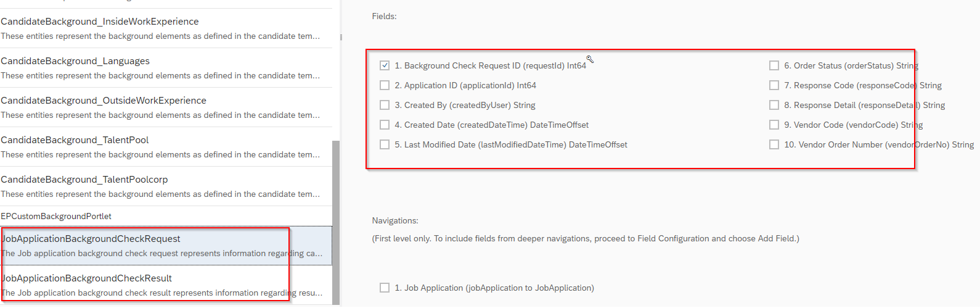The height and width of the screenshot is (308, 980).
Task: Enable Application ID (applicationId) checkbox
Action: coord(385,85)
